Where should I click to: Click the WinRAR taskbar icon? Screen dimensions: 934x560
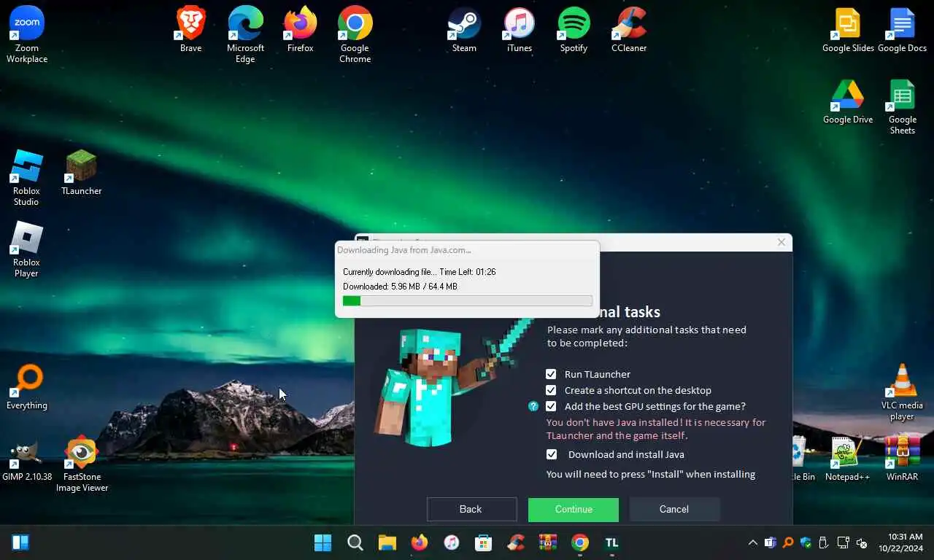[547, 542]
